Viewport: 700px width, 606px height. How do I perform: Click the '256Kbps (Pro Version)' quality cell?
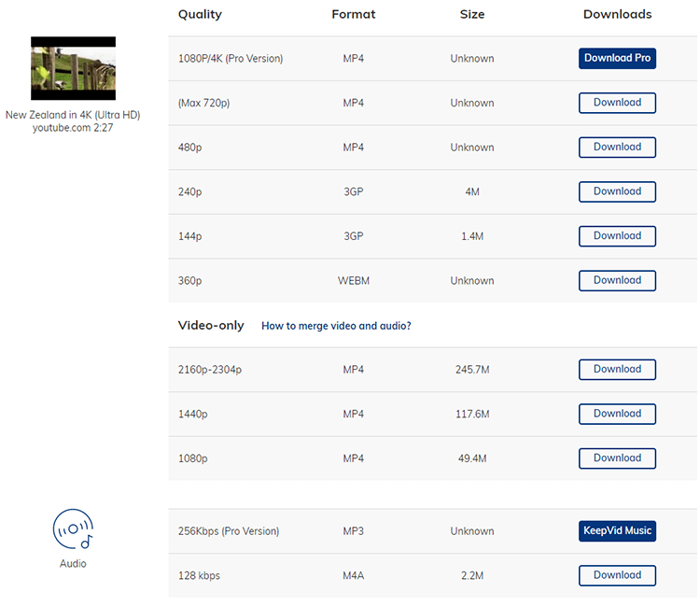coord(229,531)
